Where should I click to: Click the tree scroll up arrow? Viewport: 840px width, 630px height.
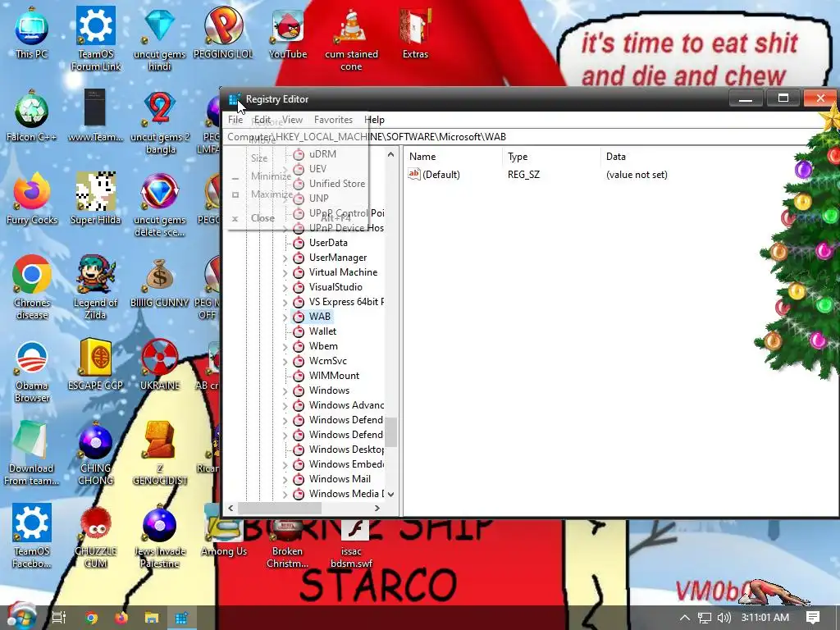[x=391, y=155]
